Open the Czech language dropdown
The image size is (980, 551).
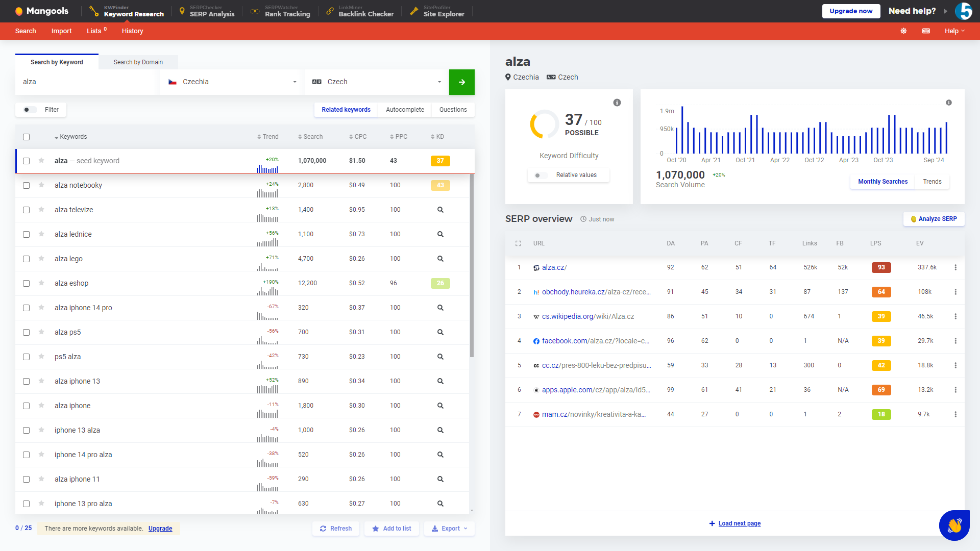click(377, 82)
